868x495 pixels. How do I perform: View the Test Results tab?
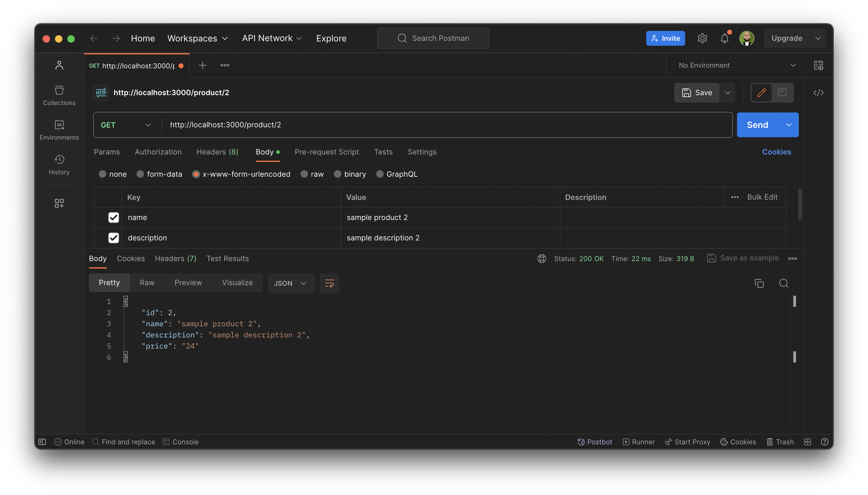pos(227,258)
